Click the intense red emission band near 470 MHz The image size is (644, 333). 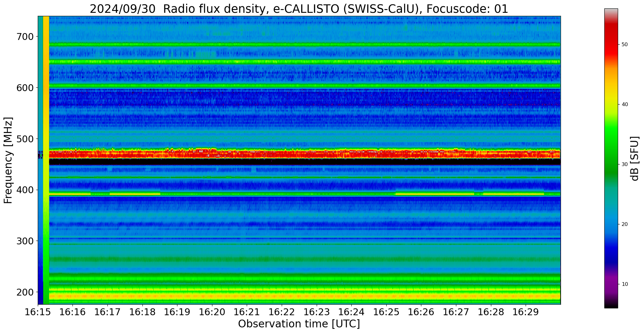pos(305,154)
